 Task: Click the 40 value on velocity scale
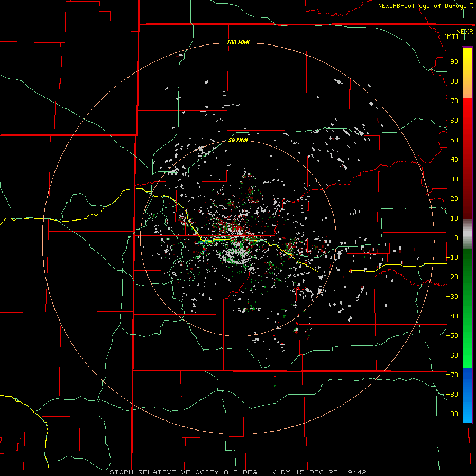pos(454,160)
